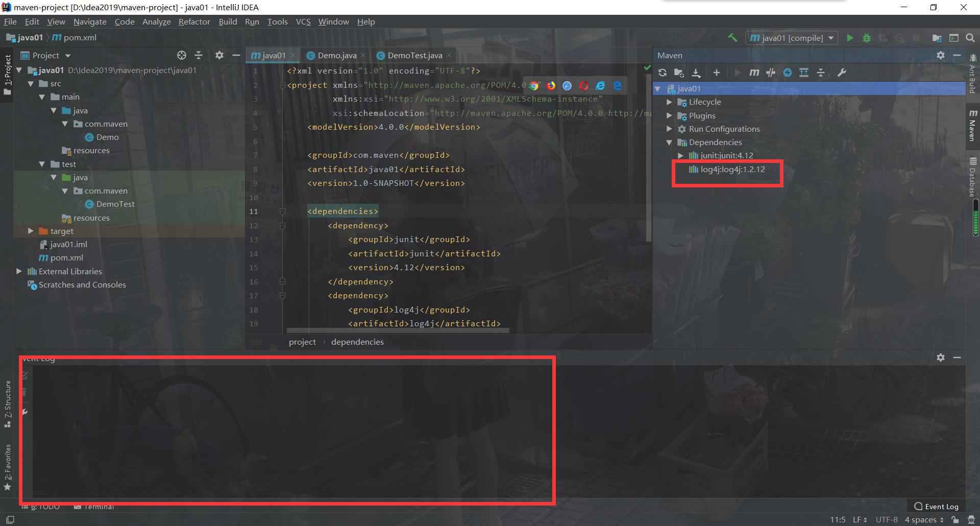Open pom.xml in Firefox browser icon
980x526 pixels.
[x=551, y=86]
